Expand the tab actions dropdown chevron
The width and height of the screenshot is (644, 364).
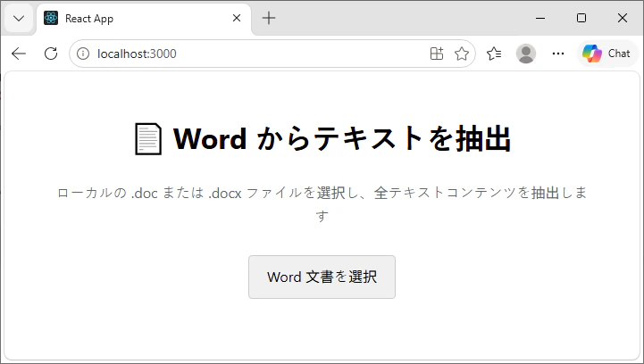click(x=19, y=19)
